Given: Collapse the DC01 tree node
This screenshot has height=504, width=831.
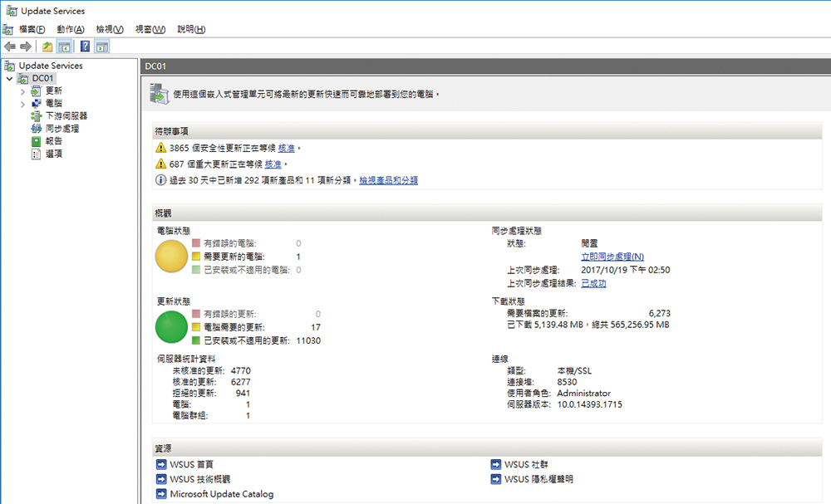Looking at the screenshot, I should (9, 78).
